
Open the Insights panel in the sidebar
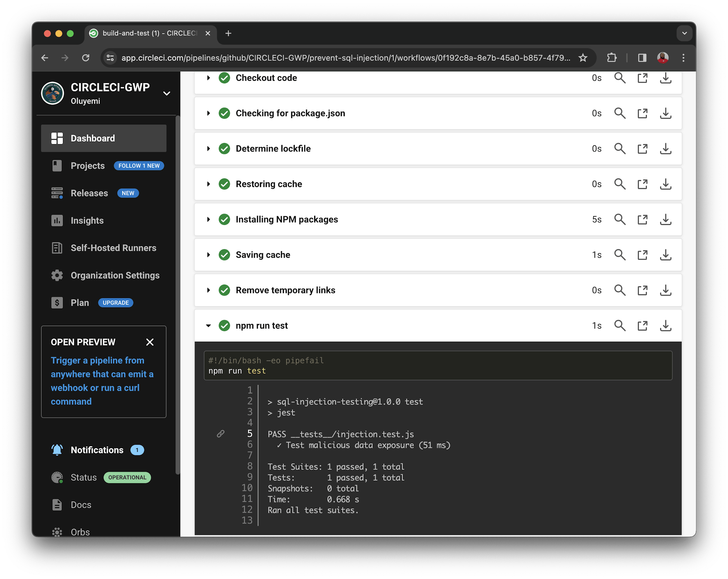point(87,220)
